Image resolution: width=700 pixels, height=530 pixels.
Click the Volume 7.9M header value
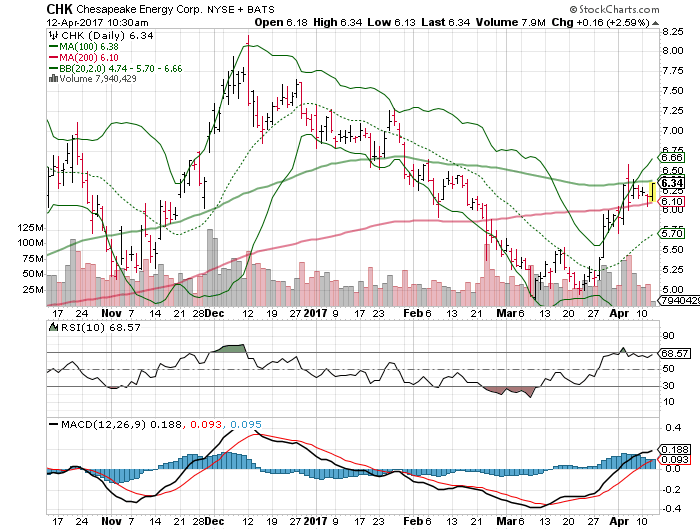[511, 22]
